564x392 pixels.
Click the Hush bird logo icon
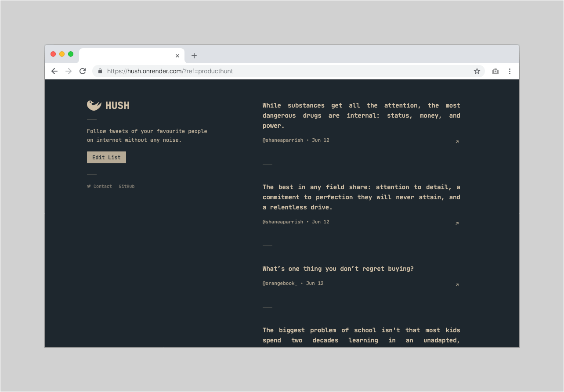94,105
